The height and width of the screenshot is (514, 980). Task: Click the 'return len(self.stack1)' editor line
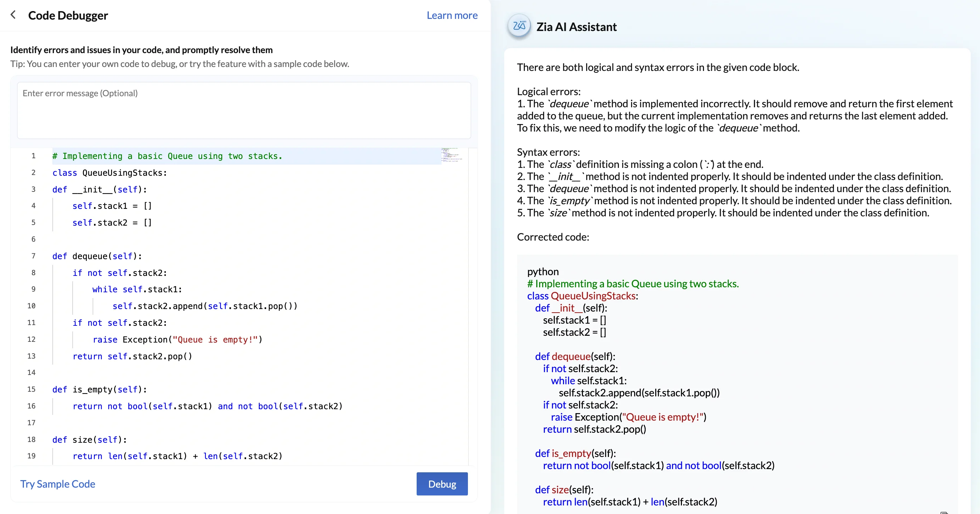point(177,456)
